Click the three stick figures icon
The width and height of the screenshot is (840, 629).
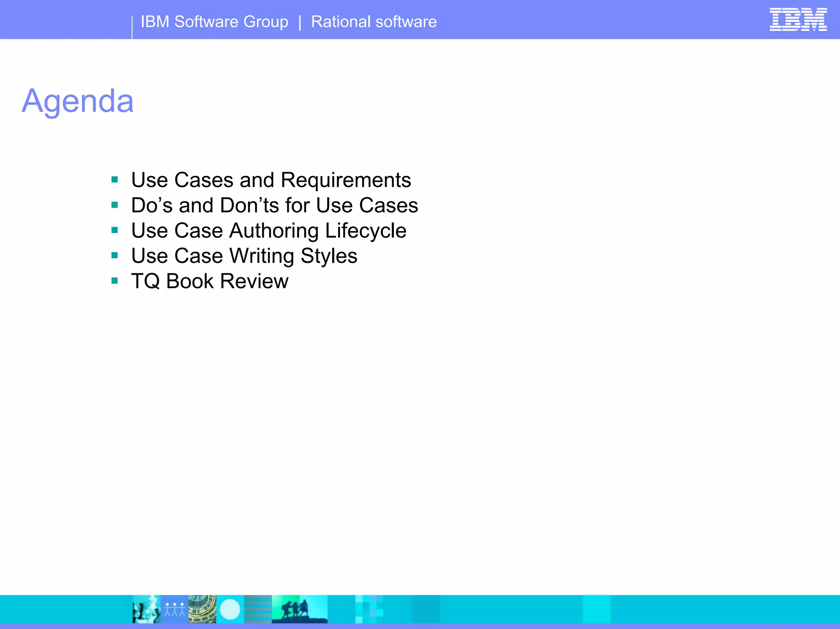[x=174, y=609]
